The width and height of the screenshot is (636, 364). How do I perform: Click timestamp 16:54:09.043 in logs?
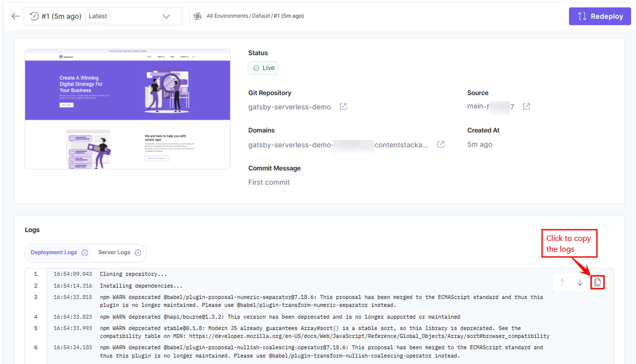73,274
